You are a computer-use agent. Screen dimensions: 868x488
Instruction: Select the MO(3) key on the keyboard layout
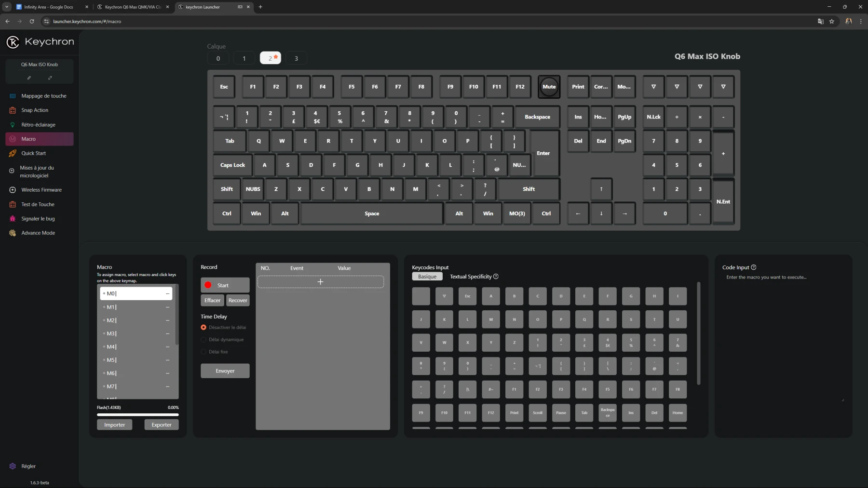(x=517, y=213)
